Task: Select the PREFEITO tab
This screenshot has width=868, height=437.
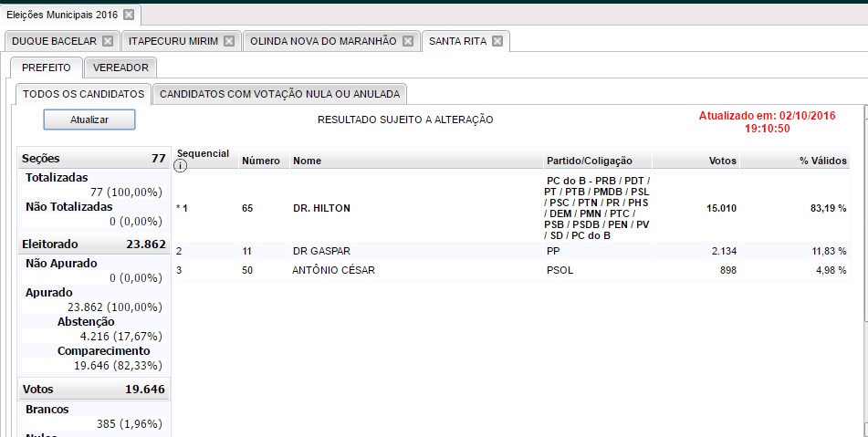Action: point(46,68)
